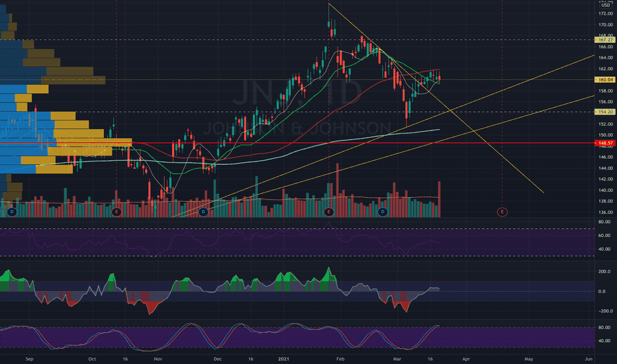This screenshot has height=364, width=617.
Task: Open the earnings 'E' marker in mid-October
Action: coord(116,212)
